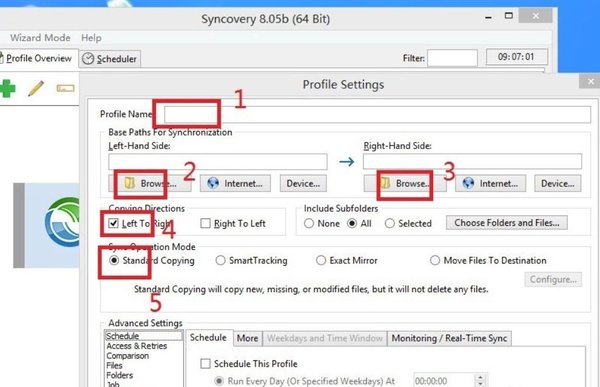Choose Device for left-hand side
600x387 pixels.
[303, 184]
